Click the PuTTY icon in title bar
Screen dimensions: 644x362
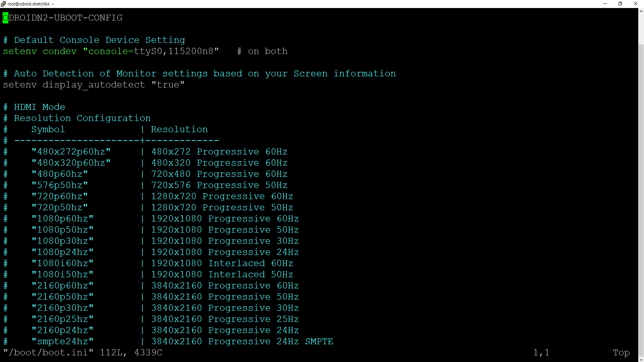click(x=3, y=4)
